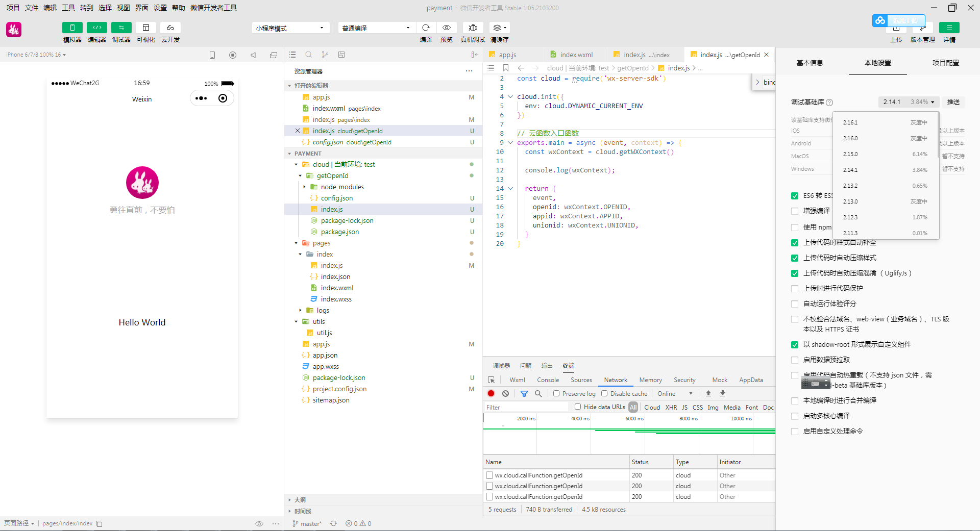Click the 预览 preview eye icon
Image resolution: width=980 pixels, height=531 pixels.
click(x=447, y=28)
